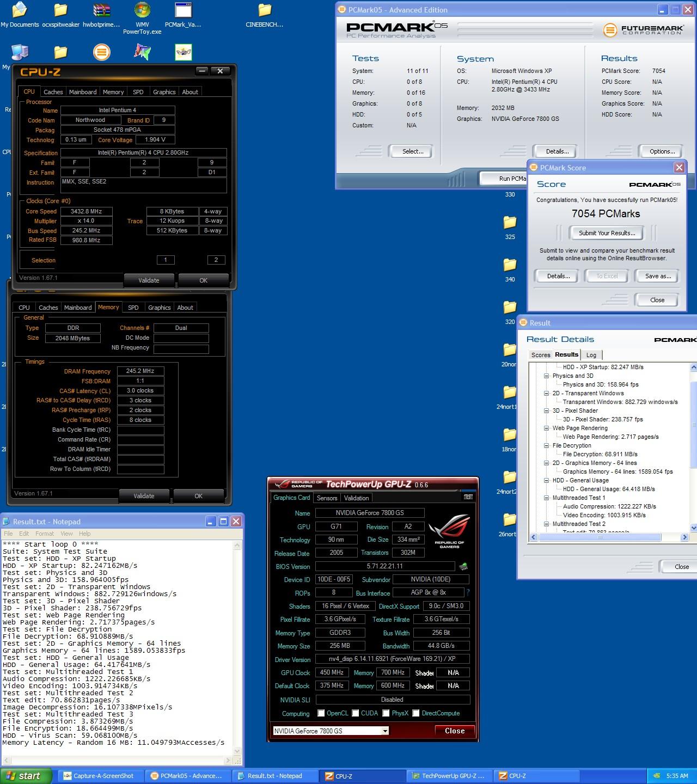
Task: Click horizontal scrollbar thumb in Result Details
Action: (x=599, y=537)
